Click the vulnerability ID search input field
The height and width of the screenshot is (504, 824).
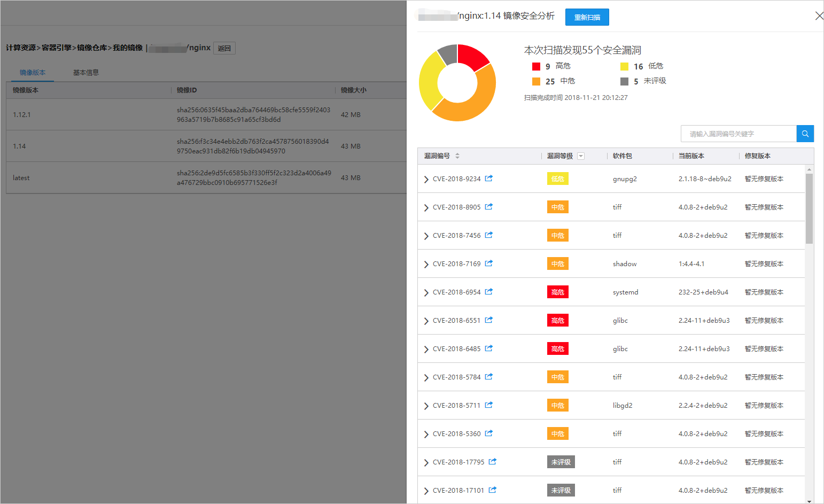click(738, 134)
